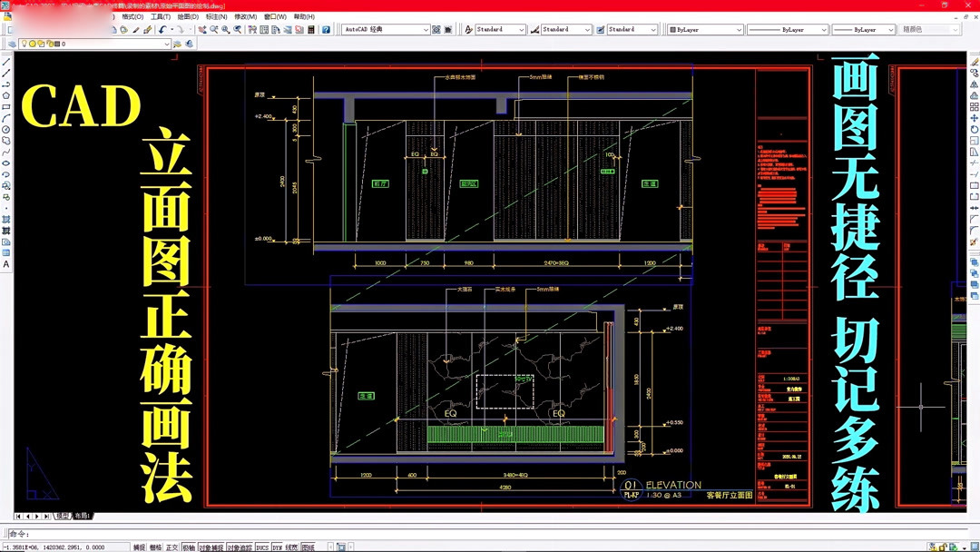The width and height of the screenshot is (980, 552).
Task: Open the layer properties manager icon
Action: tap(12, 44)
